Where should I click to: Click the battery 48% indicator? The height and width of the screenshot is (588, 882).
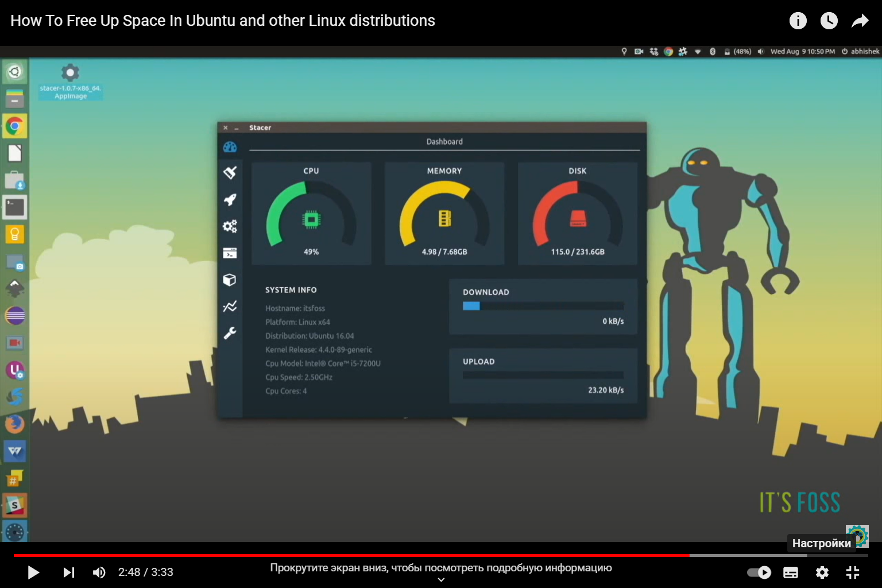tap(737, 52)
